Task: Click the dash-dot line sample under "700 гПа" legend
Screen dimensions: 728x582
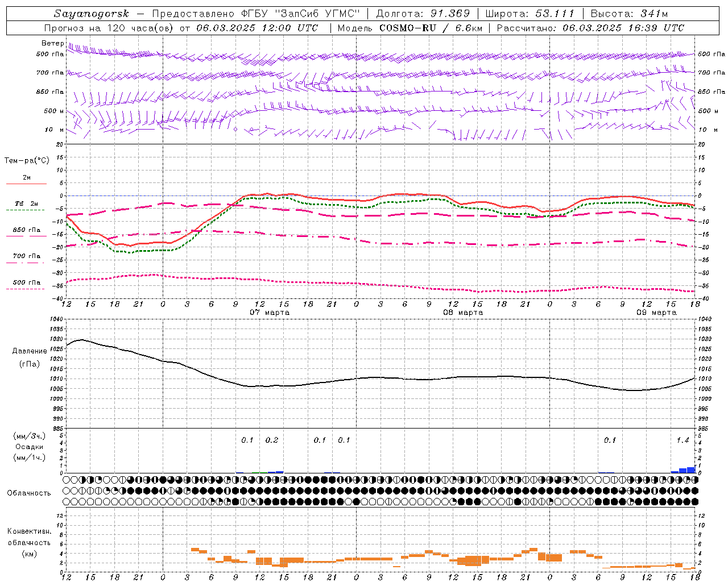Action: point(25,263)
